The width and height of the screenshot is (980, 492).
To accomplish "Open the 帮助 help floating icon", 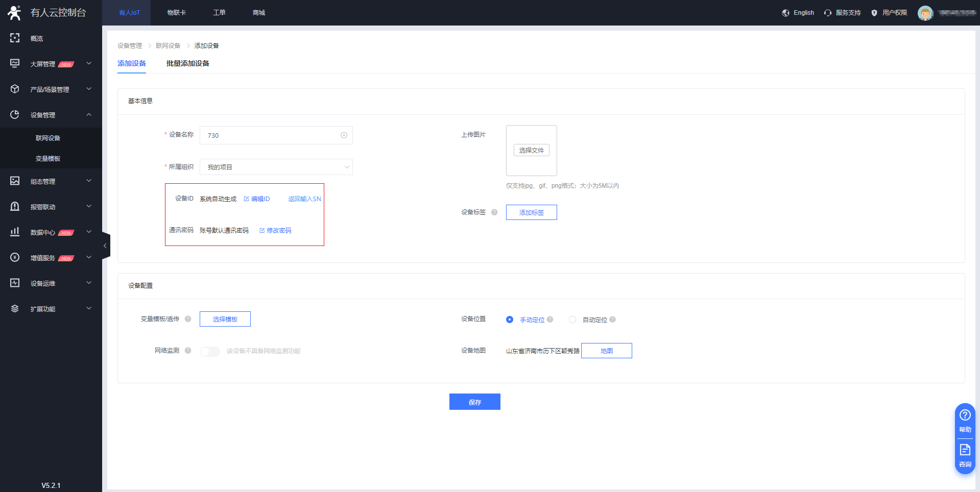I will [x=965, y=420].
